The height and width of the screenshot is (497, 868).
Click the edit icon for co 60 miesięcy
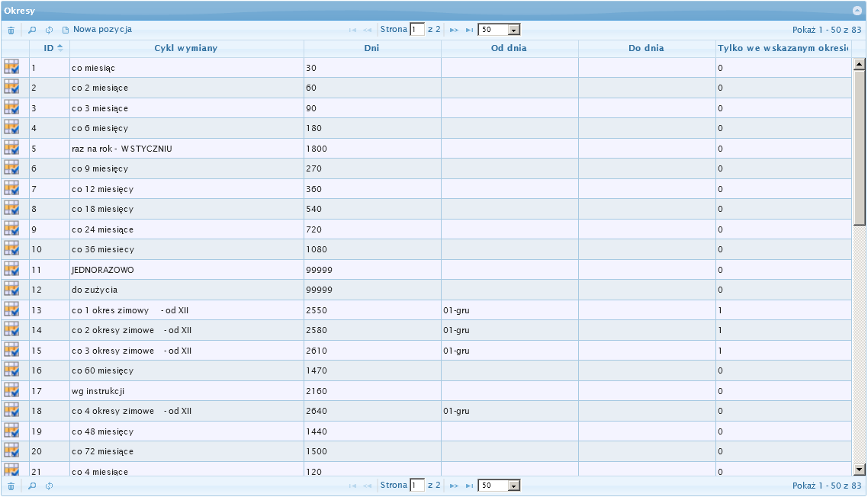[11, 370]
